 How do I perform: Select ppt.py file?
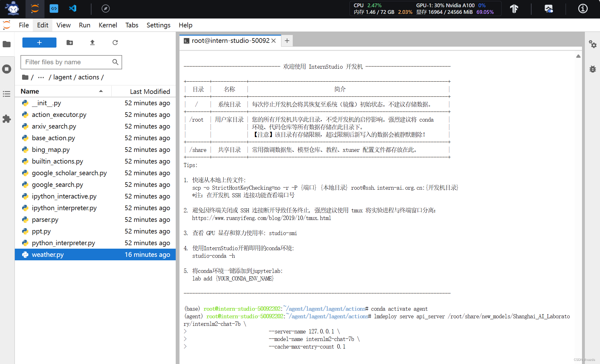pos(95,231)
